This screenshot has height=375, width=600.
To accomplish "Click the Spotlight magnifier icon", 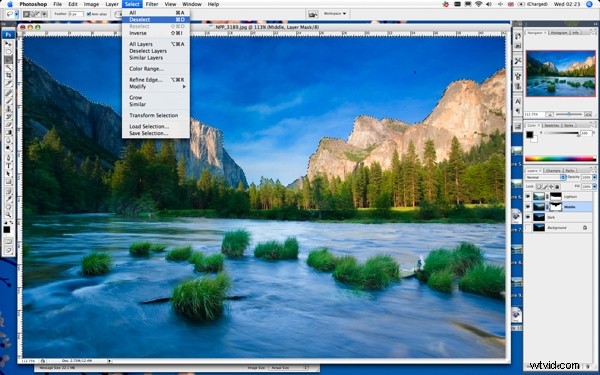I will click(589, 4).
